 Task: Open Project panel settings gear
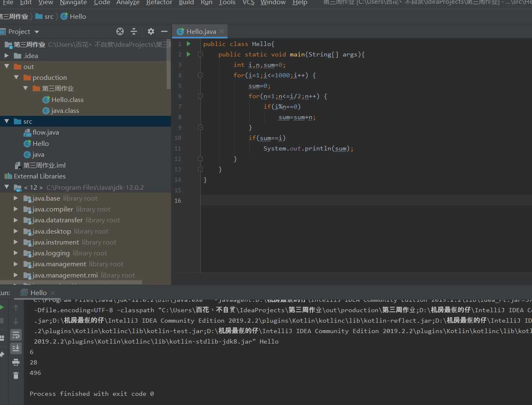151,31
